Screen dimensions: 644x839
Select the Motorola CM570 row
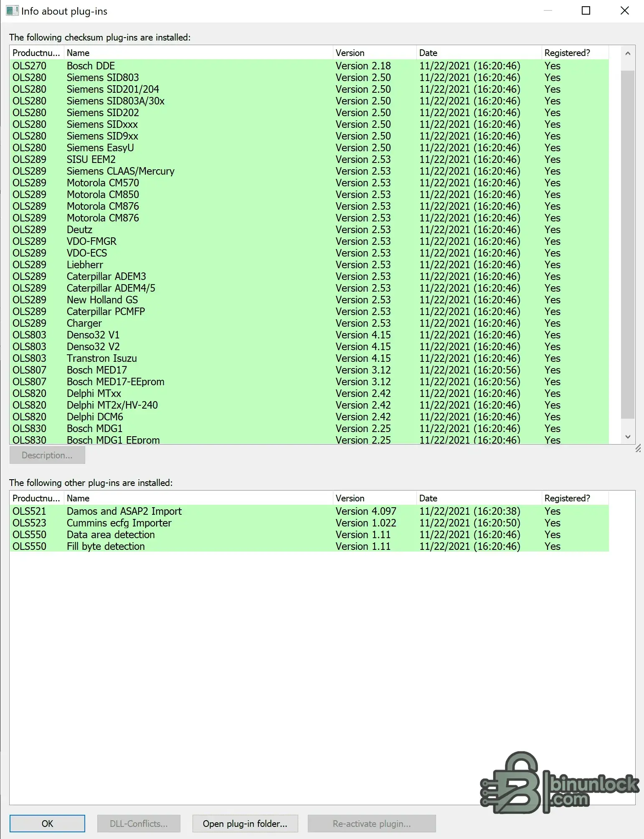point(309,183)
